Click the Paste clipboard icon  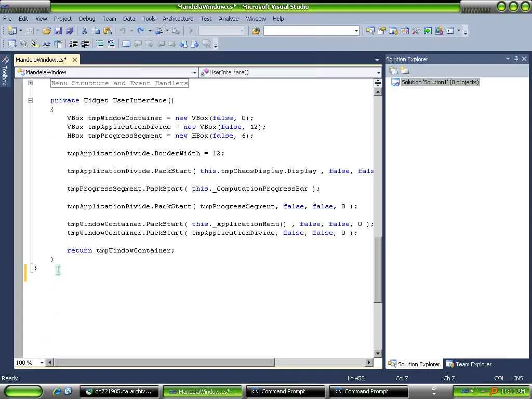click(108, 31)
